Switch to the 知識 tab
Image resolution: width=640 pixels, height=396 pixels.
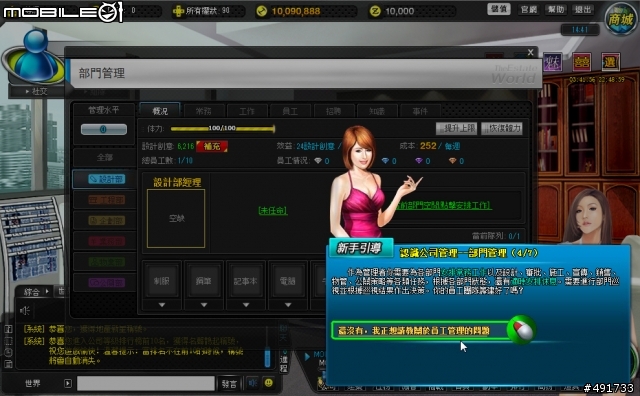pyautogui.click(x=376, y=111)
